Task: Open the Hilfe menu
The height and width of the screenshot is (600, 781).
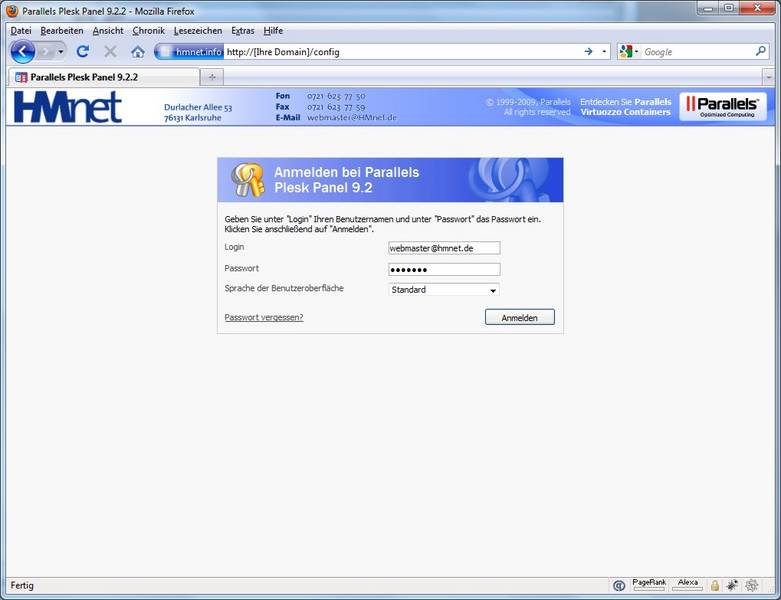Action: click(x=273, y=31)
